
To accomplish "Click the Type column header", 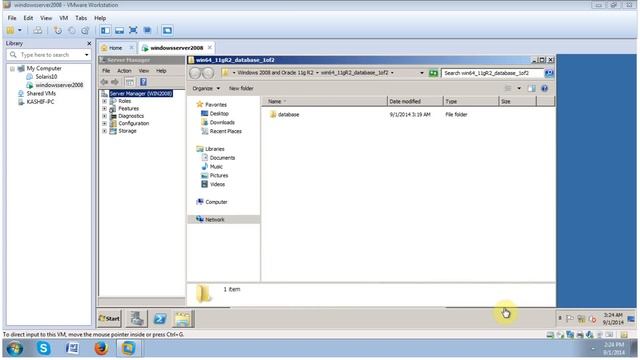I will pyautogui.click(x=471, y=101).
